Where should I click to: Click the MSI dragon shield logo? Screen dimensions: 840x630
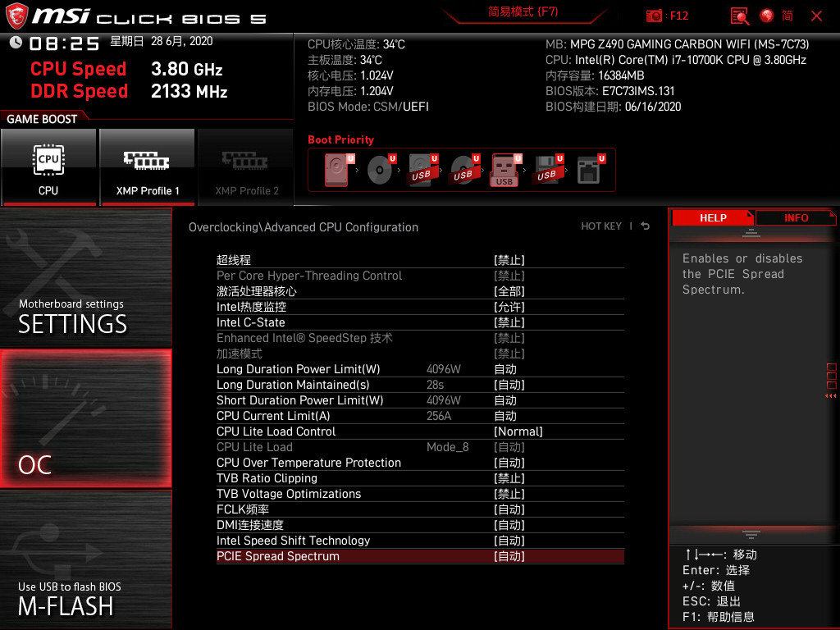[16, 16]
